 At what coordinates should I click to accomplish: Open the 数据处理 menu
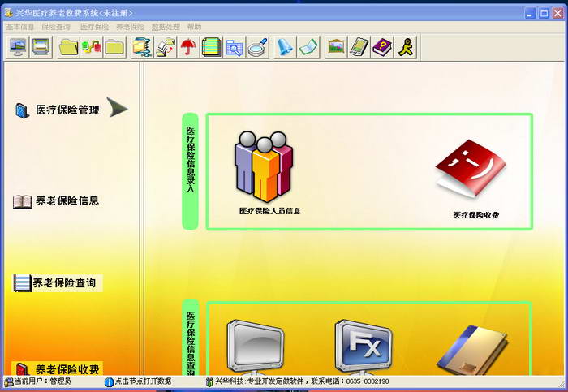click(x=166, y=27)
